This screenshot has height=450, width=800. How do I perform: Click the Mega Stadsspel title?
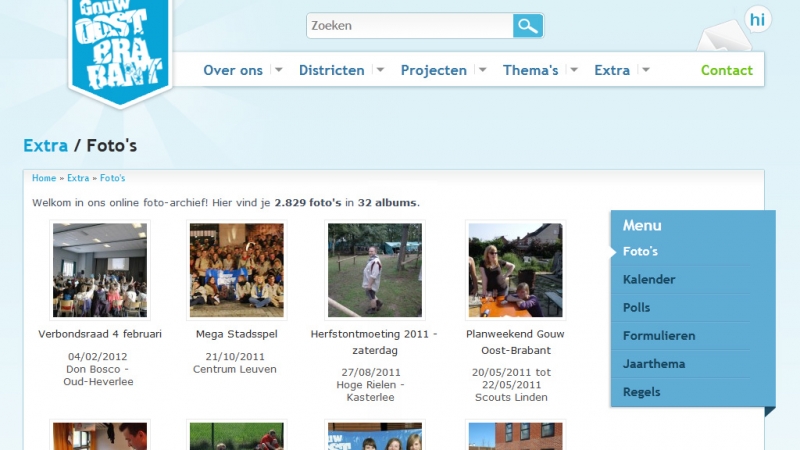pos(237,334)
